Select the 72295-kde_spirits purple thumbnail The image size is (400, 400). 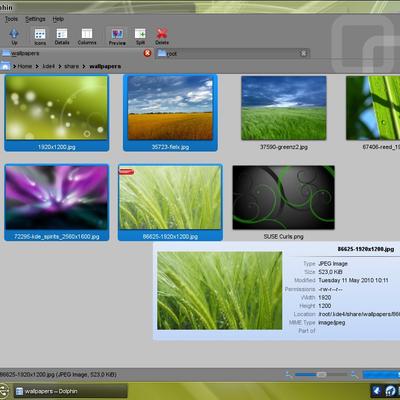(57, 197)
